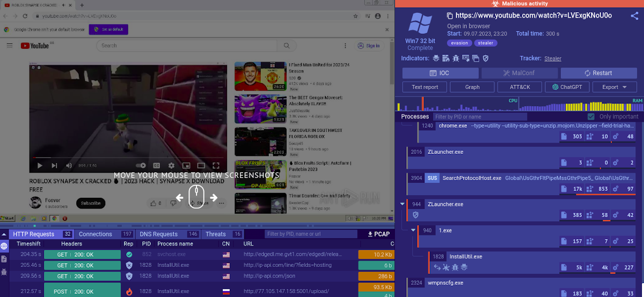Switch to the Connections tab

pyautogui.click(x=105, y=234)
